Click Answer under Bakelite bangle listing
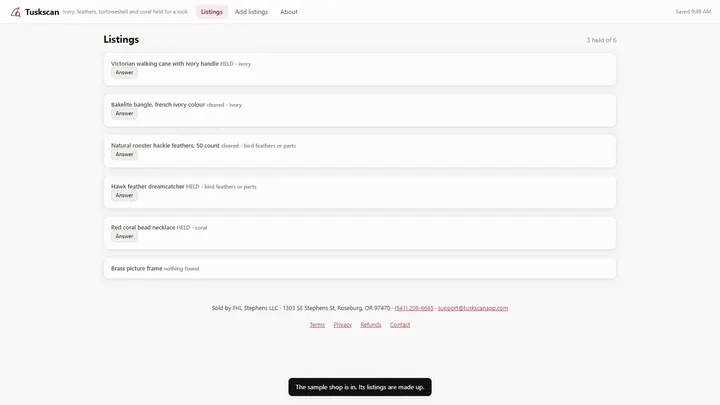 pos(124,113)
